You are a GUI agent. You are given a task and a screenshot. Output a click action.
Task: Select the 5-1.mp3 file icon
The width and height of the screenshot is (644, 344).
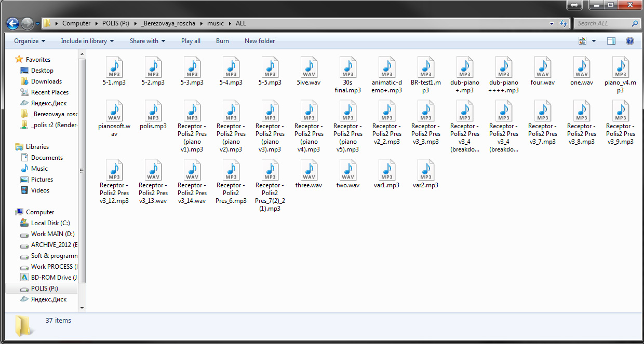click(x=114, y=67)
